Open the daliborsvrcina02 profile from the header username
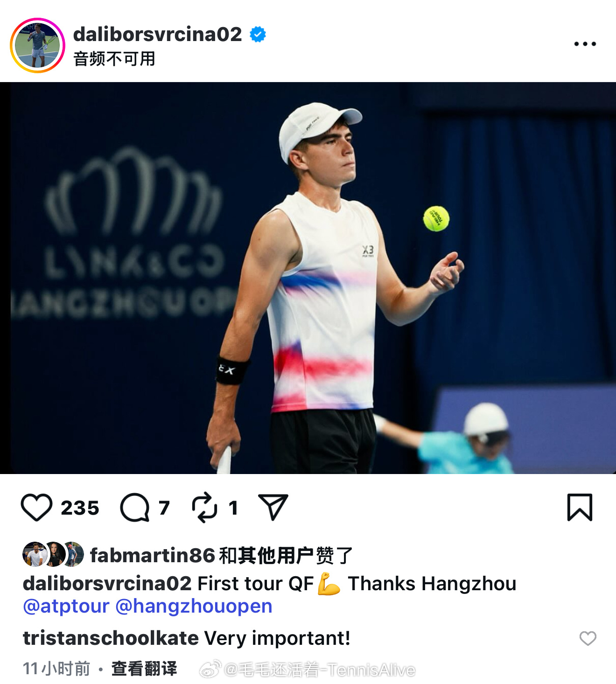Image resolution: width=616 pixels, height=684 pixels. [x=158, y=34]
